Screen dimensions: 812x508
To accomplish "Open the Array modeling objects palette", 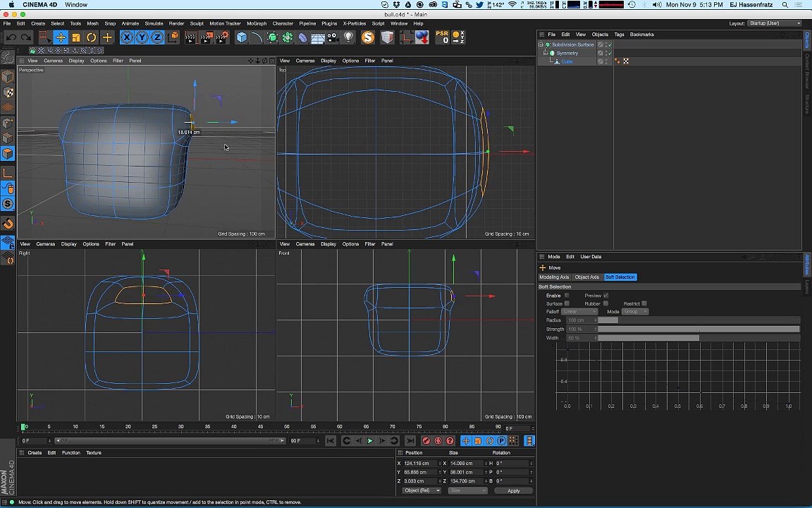I will pyautogui.click(x=288, y=37).
